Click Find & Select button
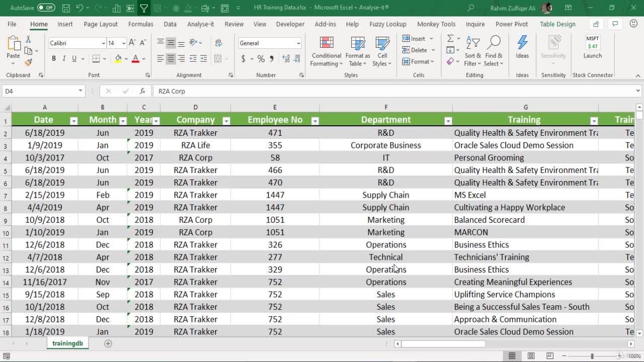Viewport: 644px width, 362px height. (494, 52)
